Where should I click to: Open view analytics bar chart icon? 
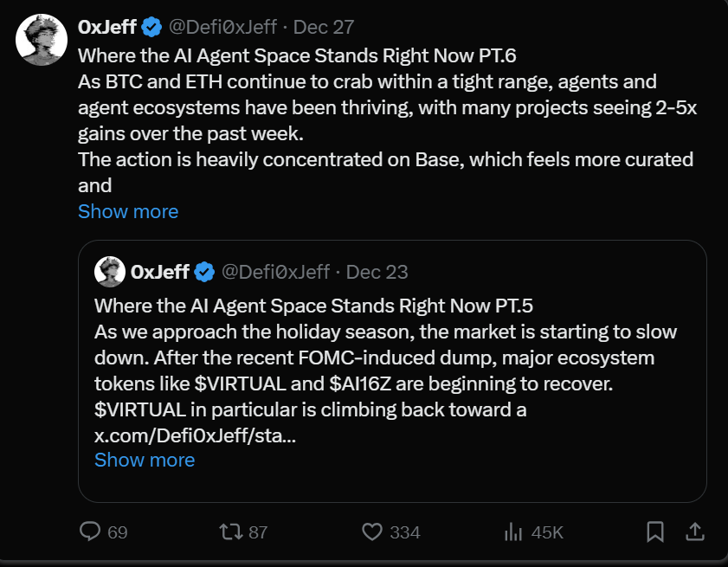pyautogui.click(x=513, y=532)
